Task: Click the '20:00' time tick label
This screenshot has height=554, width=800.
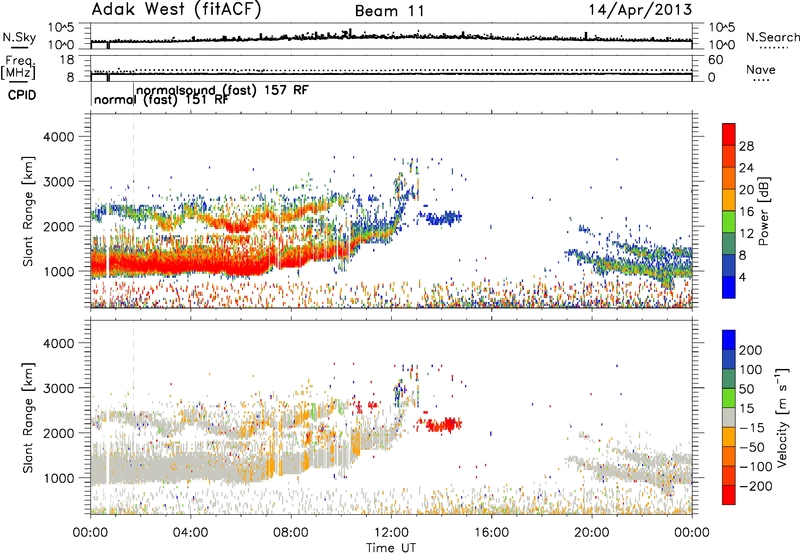Action: pyautogui.click(x=591, y=533)
